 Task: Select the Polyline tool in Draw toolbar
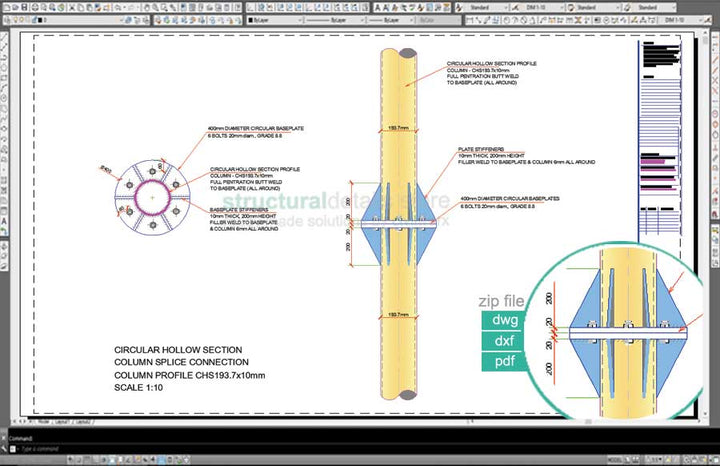tap(4, 58)
